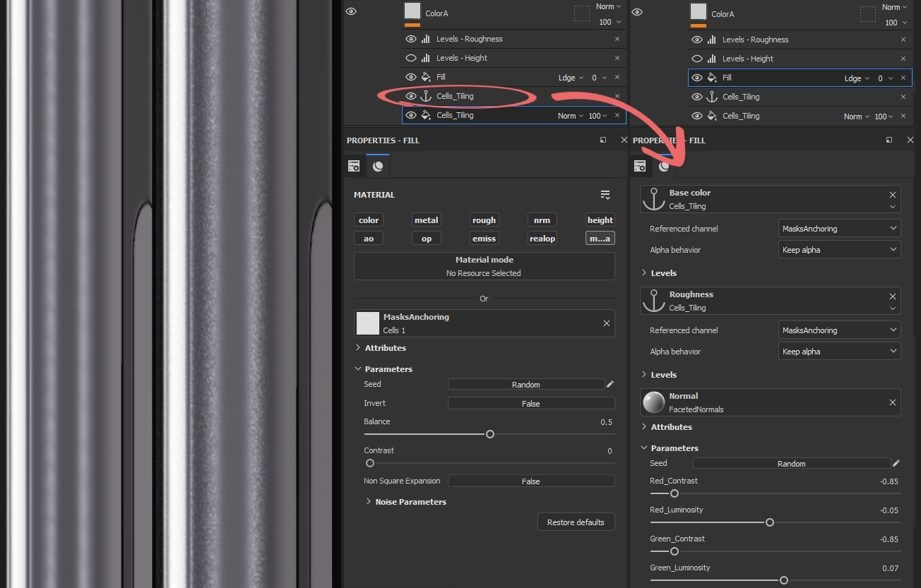This screenshot has height=588, width=921.
Task: Delete the Cells_Tiling anchor point in left stack
Action: point(617,96)
